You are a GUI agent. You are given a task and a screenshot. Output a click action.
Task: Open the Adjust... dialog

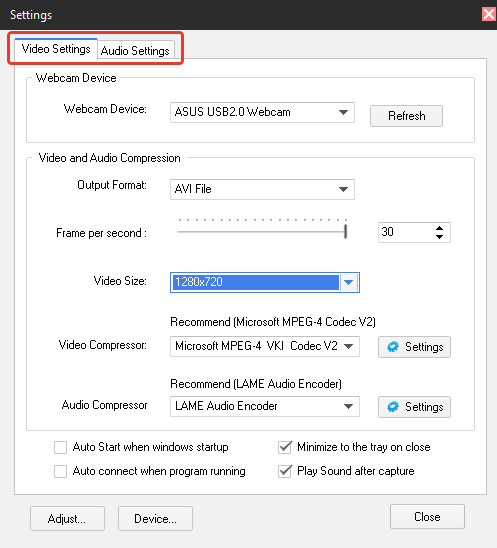pyautogui.click(x=67, y=518)
